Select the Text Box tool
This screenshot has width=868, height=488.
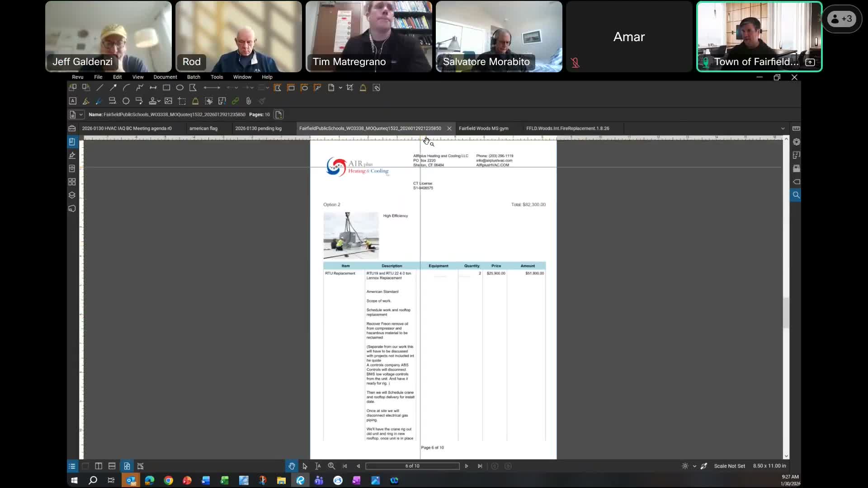click(x=72, y=101)
